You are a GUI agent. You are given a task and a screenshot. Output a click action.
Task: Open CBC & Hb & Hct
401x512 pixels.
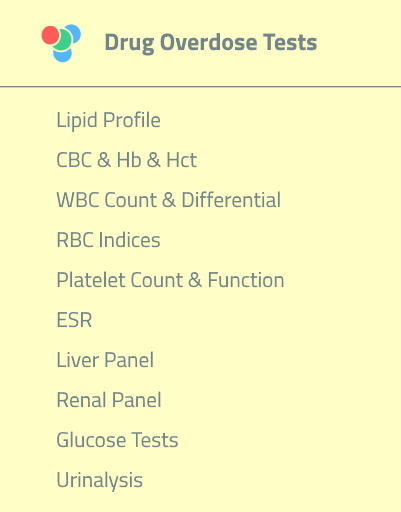[127, 160]
